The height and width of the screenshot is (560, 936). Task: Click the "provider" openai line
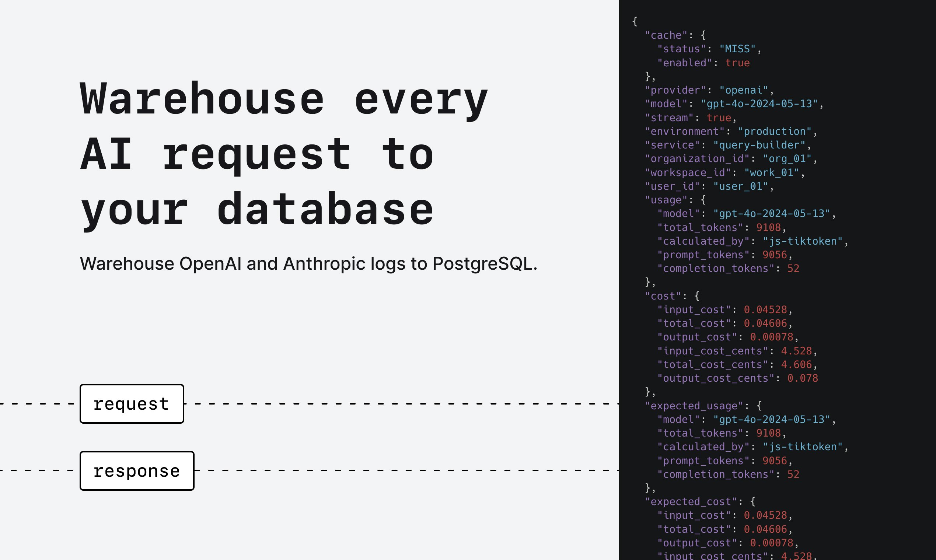(708, 90)
